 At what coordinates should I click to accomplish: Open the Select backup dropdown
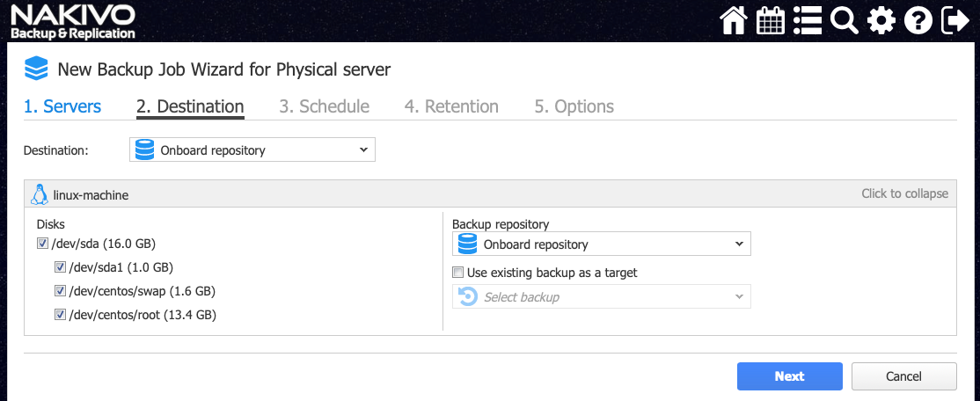(x=601, y=296)
